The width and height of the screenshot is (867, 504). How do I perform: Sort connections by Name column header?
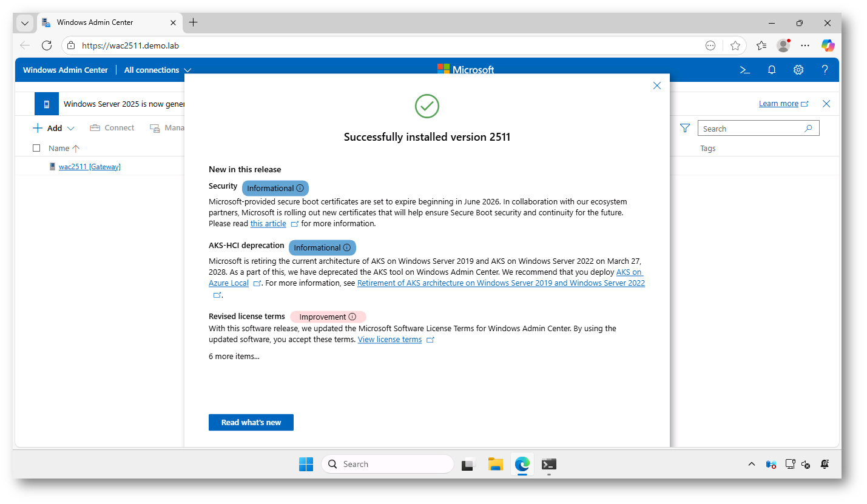click(x=59, y=148)
